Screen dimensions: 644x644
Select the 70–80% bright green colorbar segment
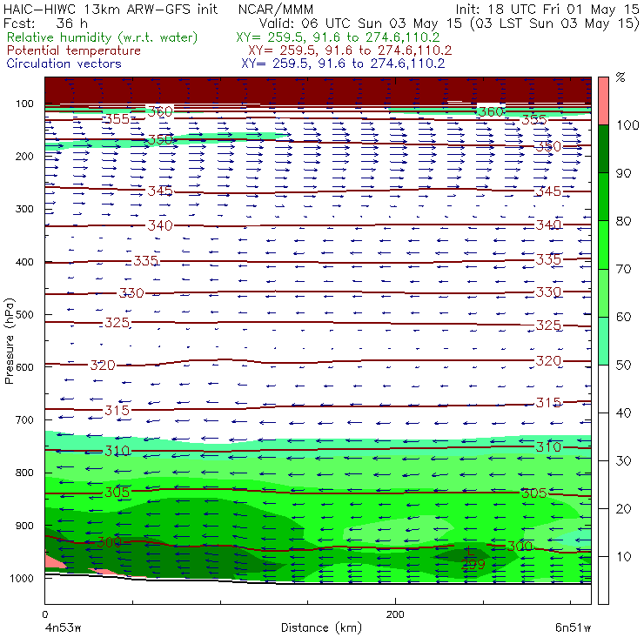[603, 245]
